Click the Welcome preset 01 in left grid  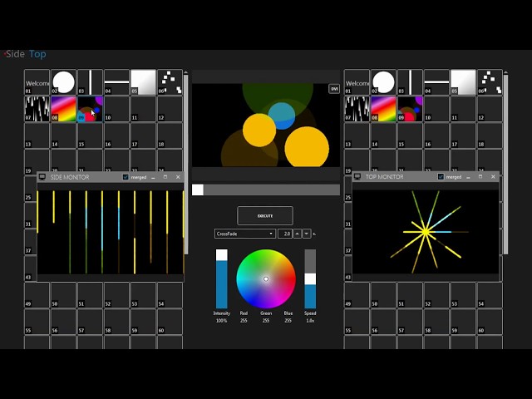(37, 82)
